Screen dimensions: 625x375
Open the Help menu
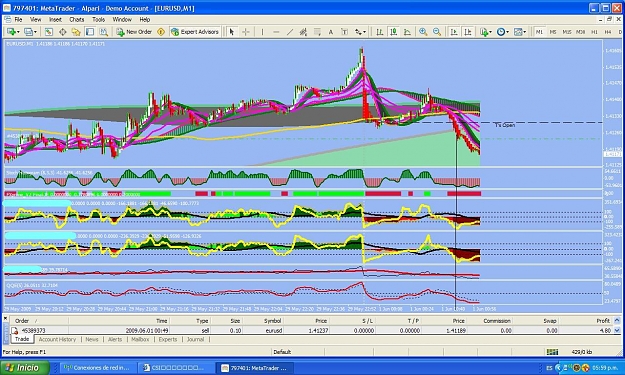click(x=145, y=20)
